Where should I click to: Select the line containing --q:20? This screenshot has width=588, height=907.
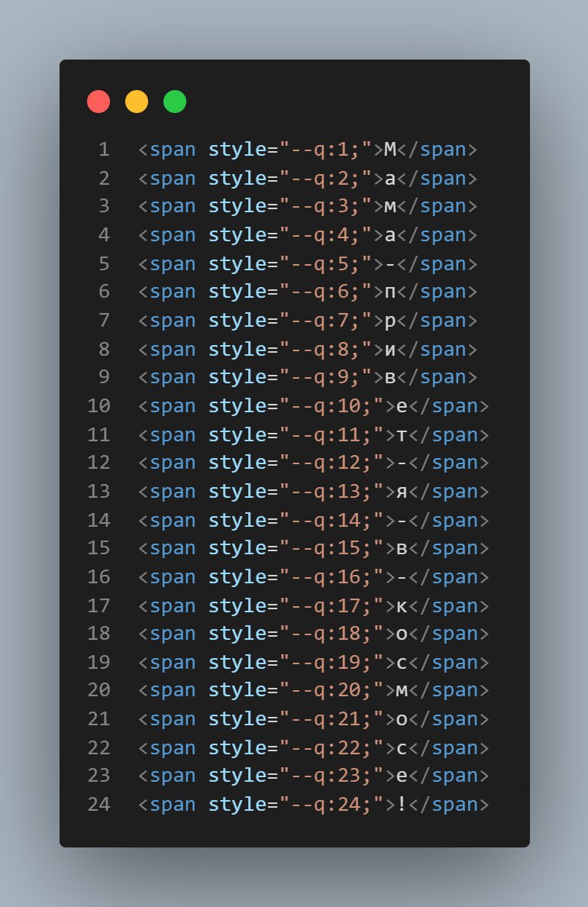pyautogui.click(x=313, y=691)
